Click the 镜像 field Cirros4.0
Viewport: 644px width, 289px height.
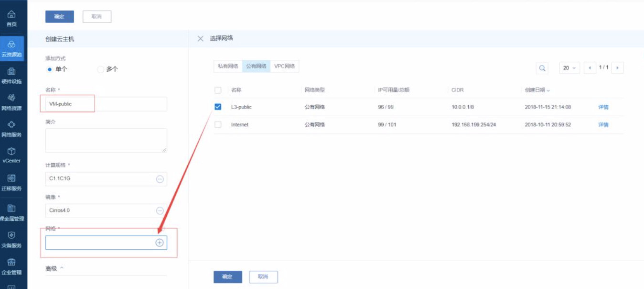pyautogui.click(x=106, y=211)
